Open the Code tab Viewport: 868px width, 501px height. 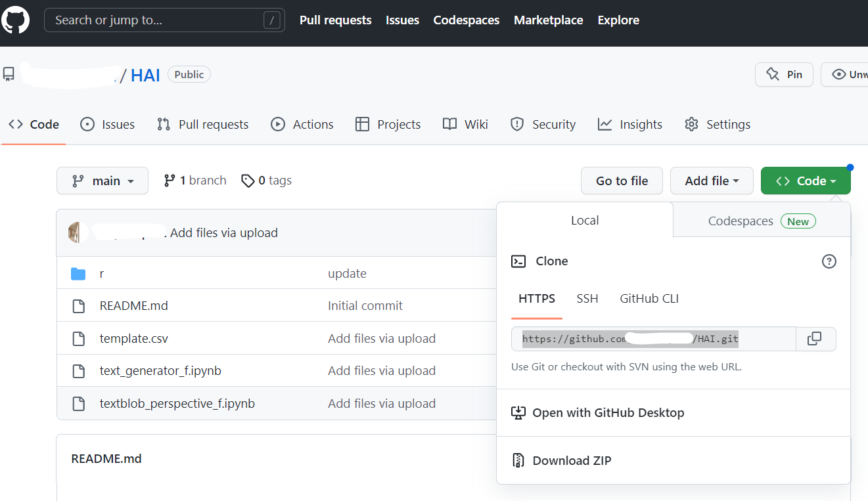(x=34, y=124)
